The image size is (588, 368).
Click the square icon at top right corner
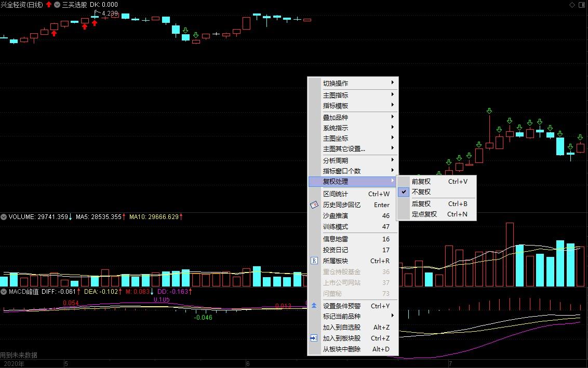coord(581,5)
